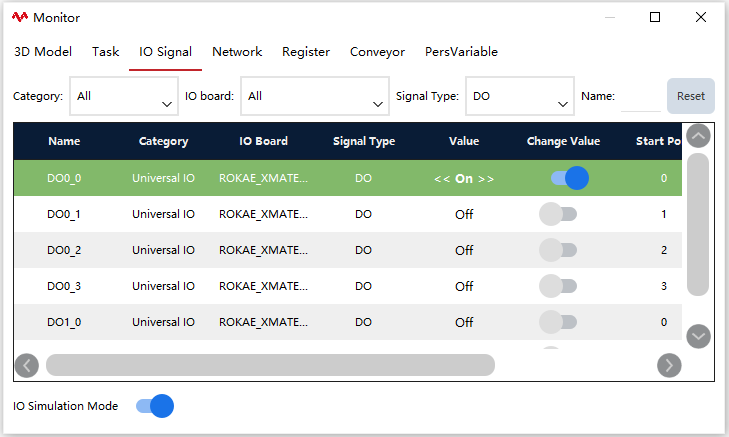Screen dimensions: 729x437
Task: Click the vertical scrollbar thumb
Action: (x=698, y=225)
